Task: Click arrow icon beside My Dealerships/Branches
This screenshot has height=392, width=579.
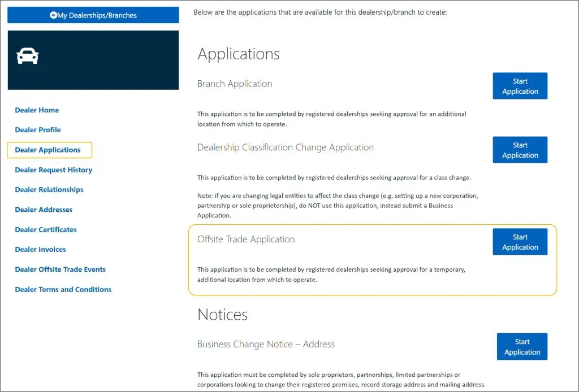Action: tap(53, 15)
